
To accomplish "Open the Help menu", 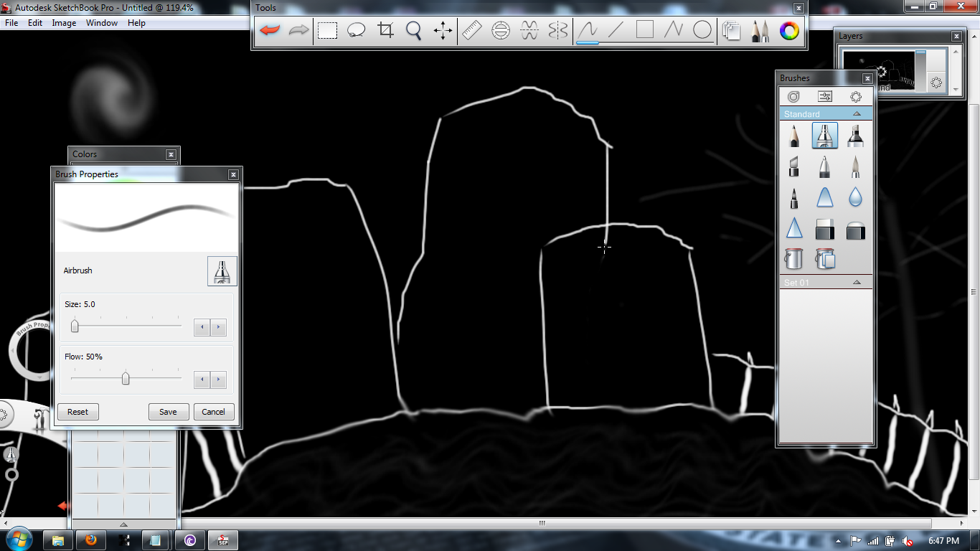I will tap(136, 23).
